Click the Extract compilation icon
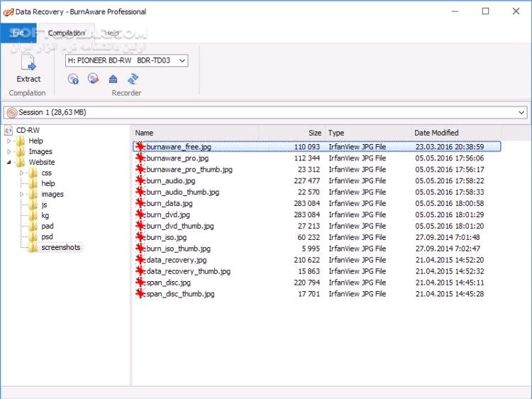The width and height of the screenshot is (532, 399). click(28, 63)
